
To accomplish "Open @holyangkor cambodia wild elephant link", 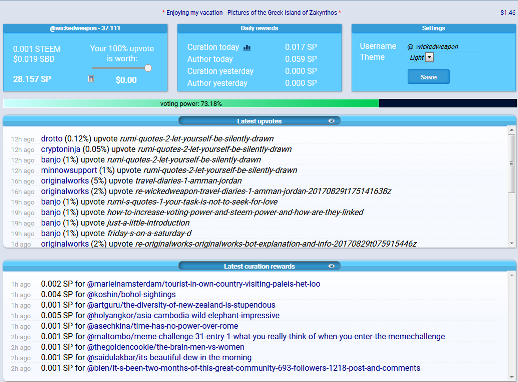I will point(183,315).
